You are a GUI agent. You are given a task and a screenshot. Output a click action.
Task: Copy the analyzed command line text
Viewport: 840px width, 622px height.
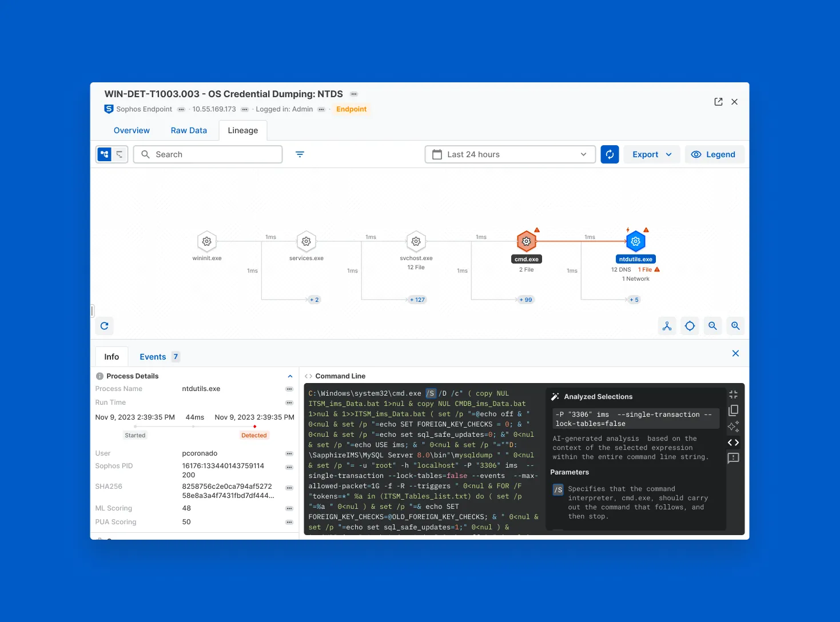pyautogui.click(x=733, y=410)
